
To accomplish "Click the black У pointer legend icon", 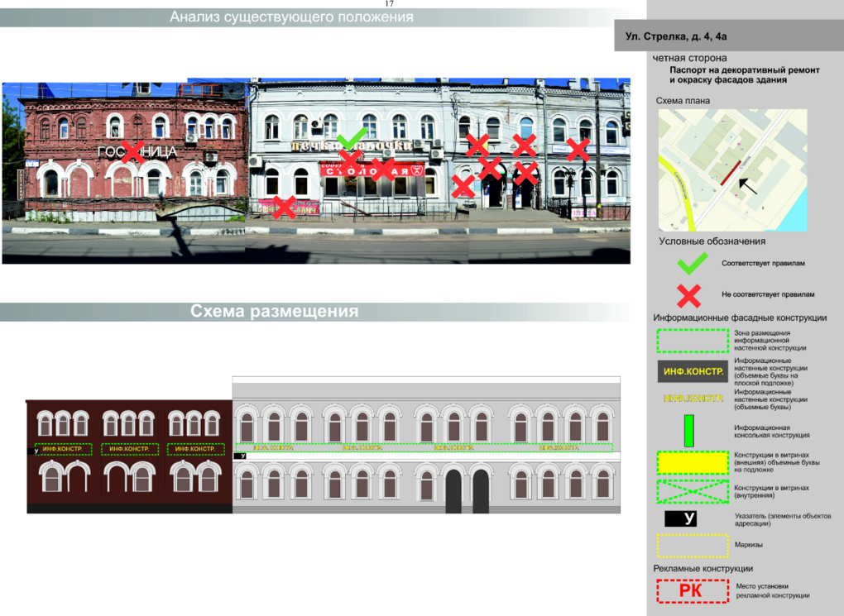I will point(689,519).
